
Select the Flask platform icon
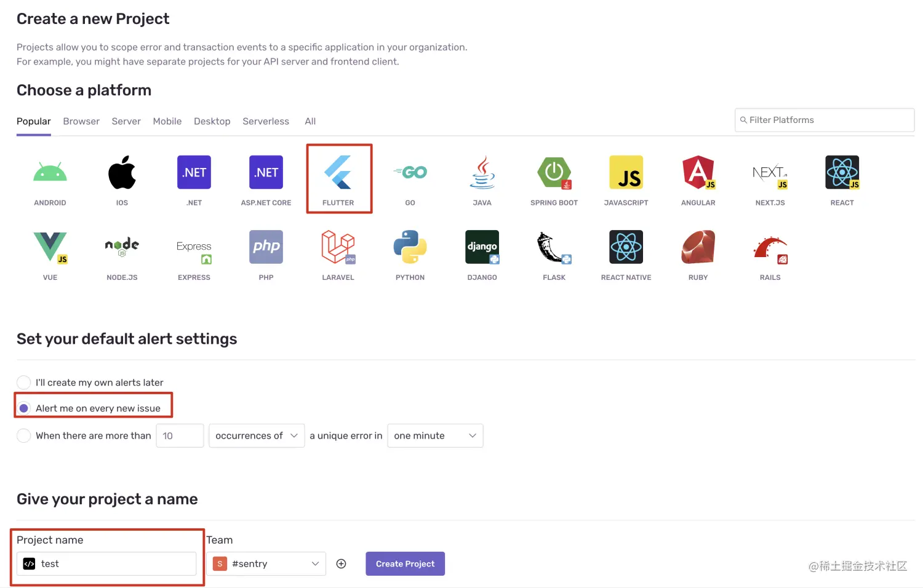[x=554, y=247]
